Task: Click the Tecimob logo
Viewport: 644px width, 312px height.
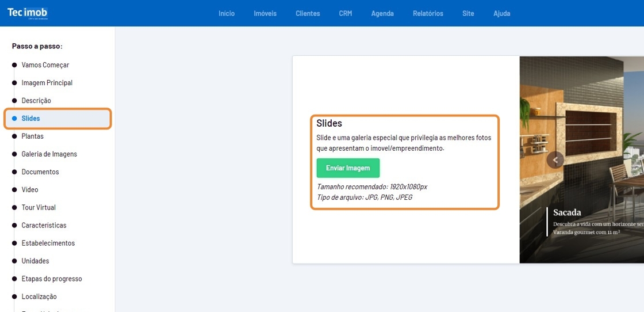Action: (x=27, y=13)
